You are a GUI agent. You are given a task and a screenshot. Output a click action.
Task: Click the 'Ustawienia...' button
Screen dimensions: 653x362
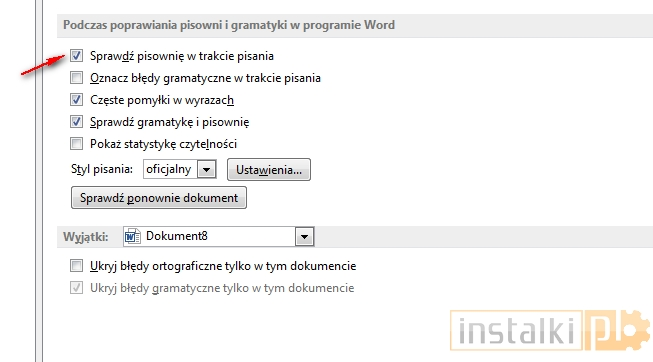pyautogui.click(x=269, y=170)
